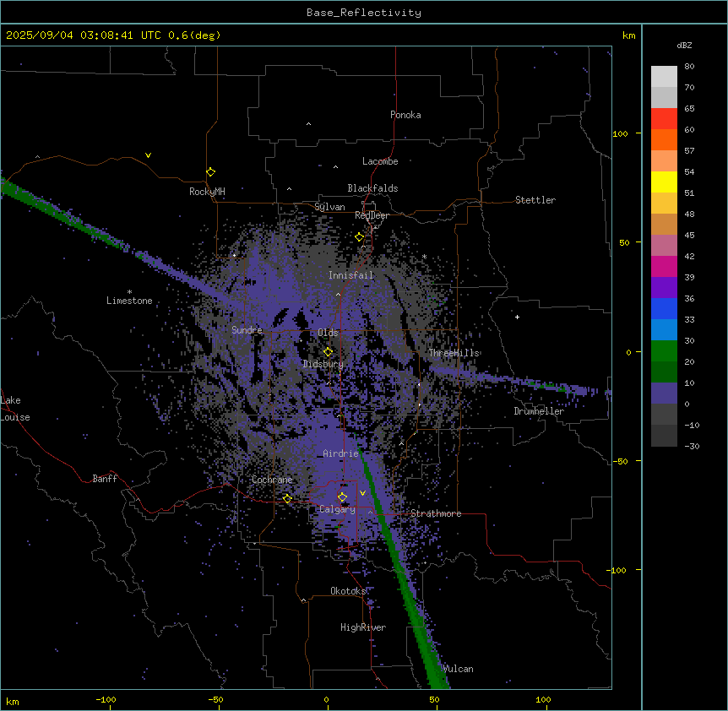Click the HighRiver town label
The width and height of the screenshot is (728, 711).
coord(362,627)
